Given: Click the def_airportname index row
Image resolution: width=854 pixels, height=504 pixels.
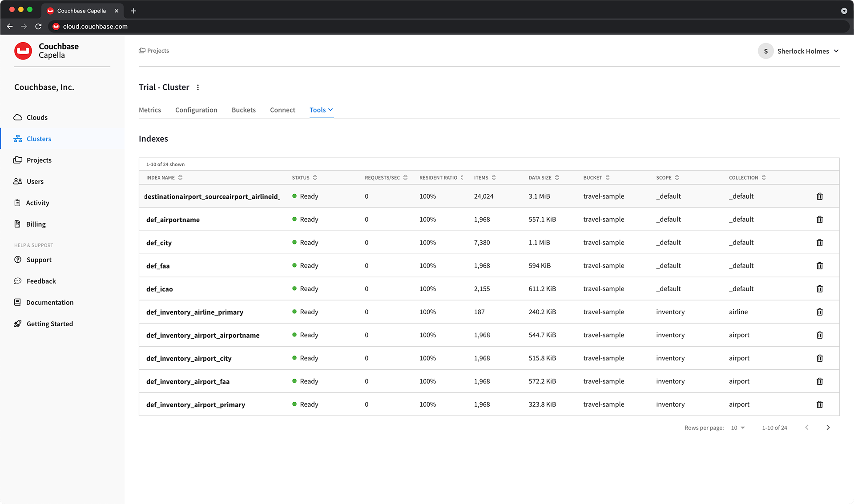Looking at the screenshot, I should (x=173, y=220).
